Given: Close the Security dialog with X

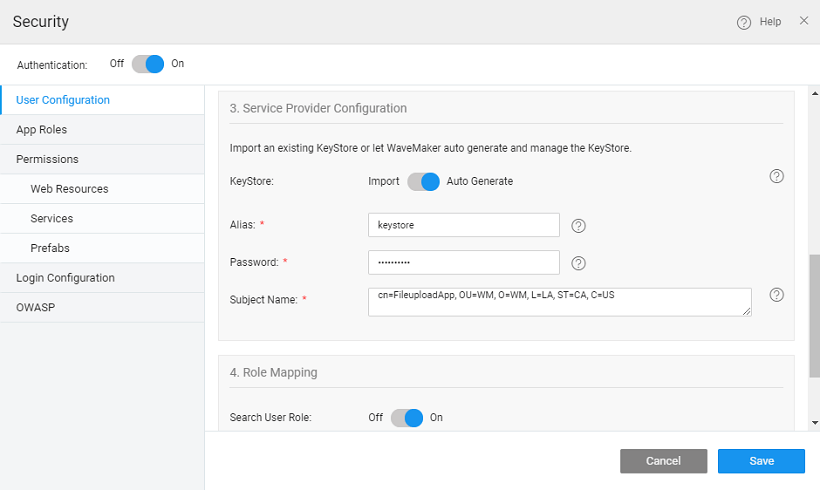Looking at the screenshot, I should point(804,21).
